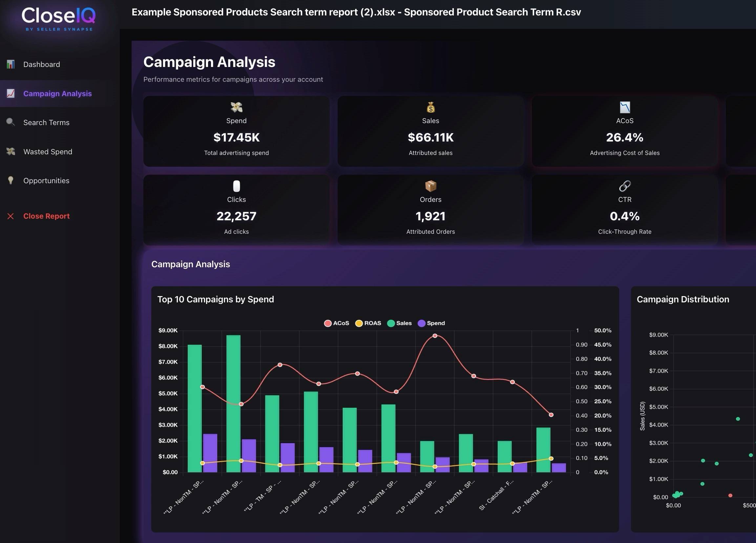Hide Sales series via legend
Screen dimensions: 756x543
[x=399, y=323]
